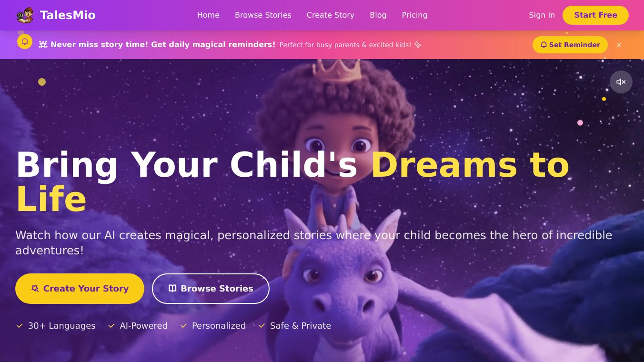Click the book icon on Browse Stories button

pyautogui.click(x=172, y=289)
